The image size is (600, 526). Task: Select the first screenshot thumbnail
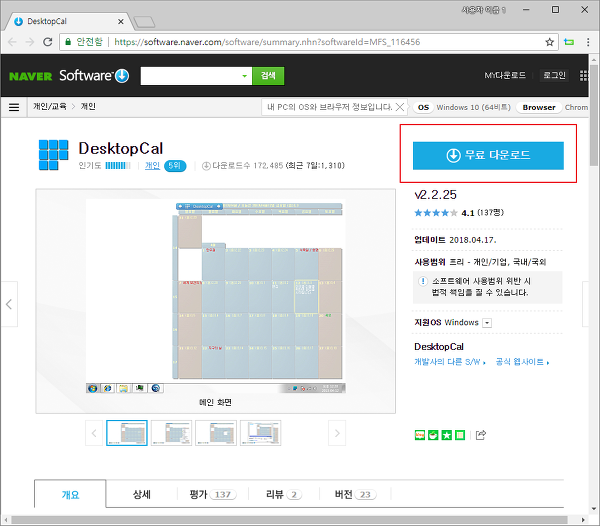127,433
